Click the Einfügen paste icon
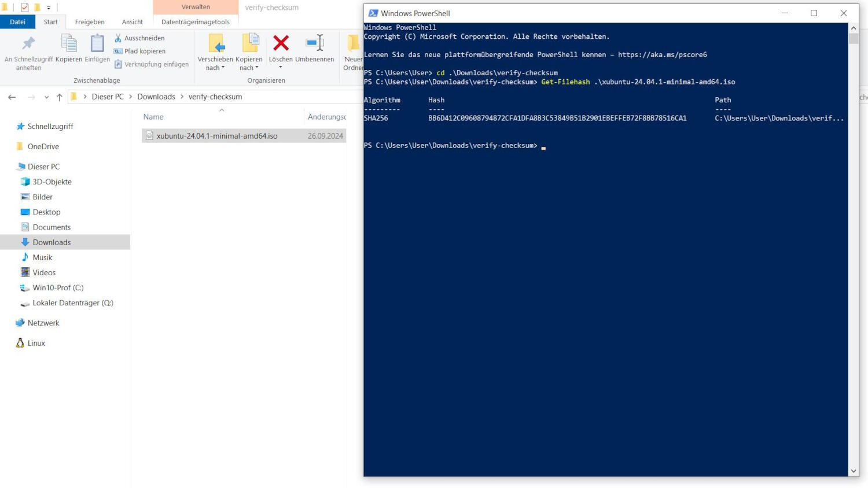This screenshot has width=868, height=488. pyautogui.click(x=97, y=43)
